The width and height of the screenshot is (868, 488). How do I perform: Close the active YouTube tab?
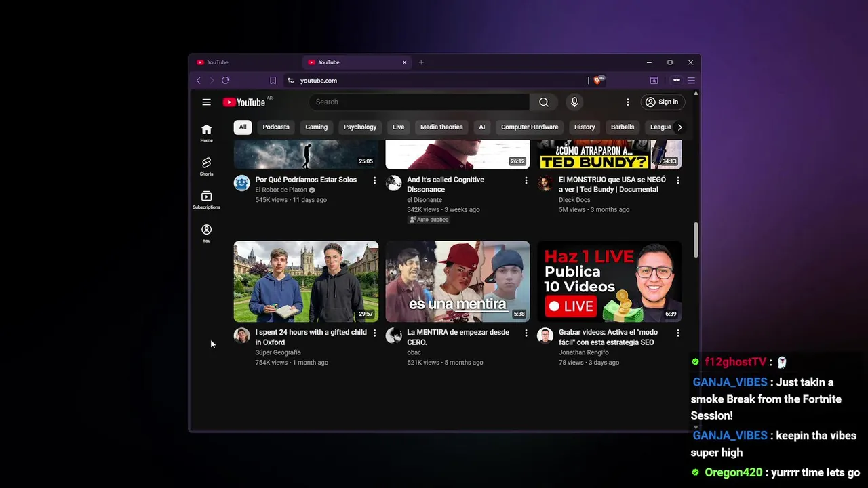tap(405, 62)
